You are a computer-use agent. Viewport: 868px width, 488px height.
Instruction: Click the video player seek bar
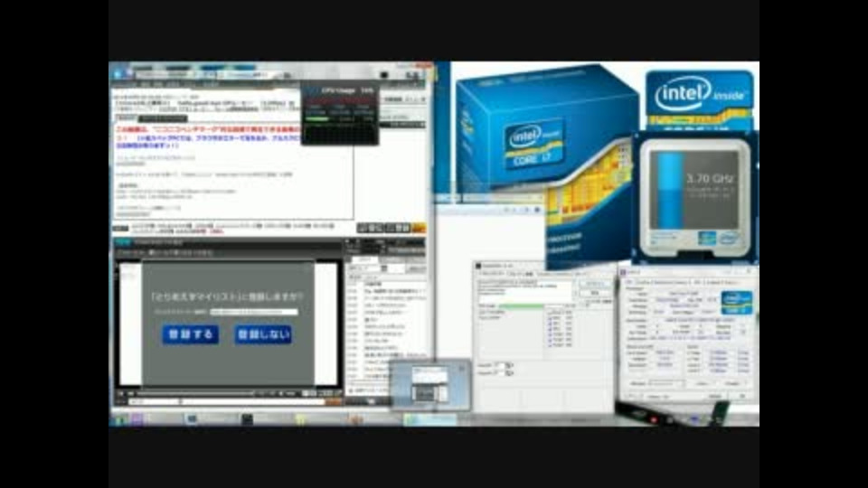click(x=195, y=393)
